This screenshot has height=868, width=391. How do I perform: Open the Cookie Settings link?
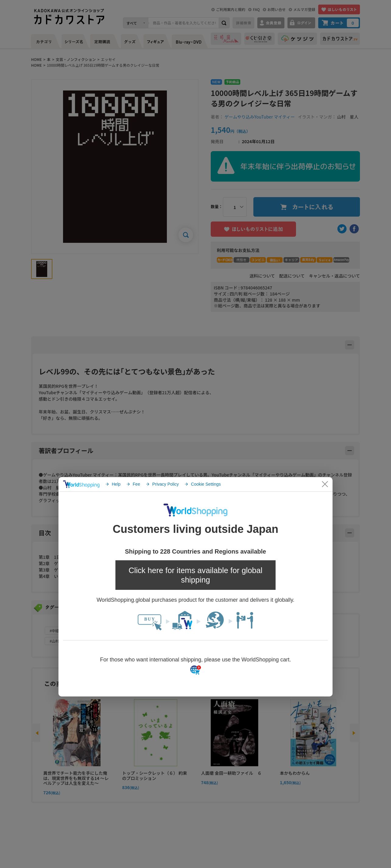203,484
